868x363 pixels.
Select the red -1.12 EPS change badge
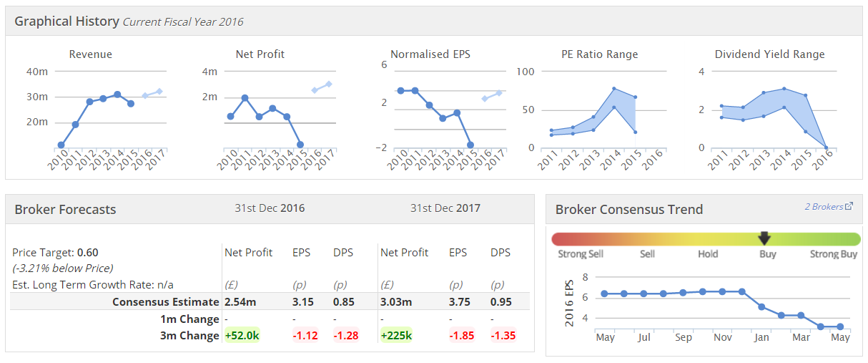(x=305, y=336)
